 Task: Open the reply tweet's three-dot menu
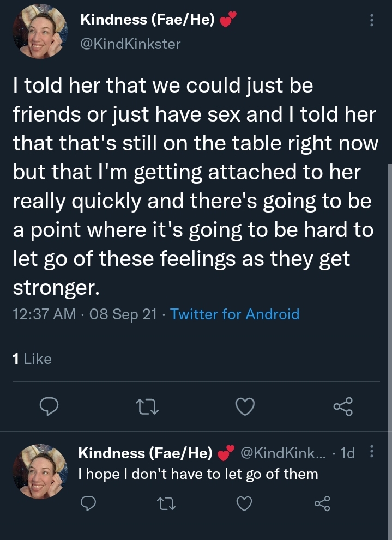pos(372,451)
